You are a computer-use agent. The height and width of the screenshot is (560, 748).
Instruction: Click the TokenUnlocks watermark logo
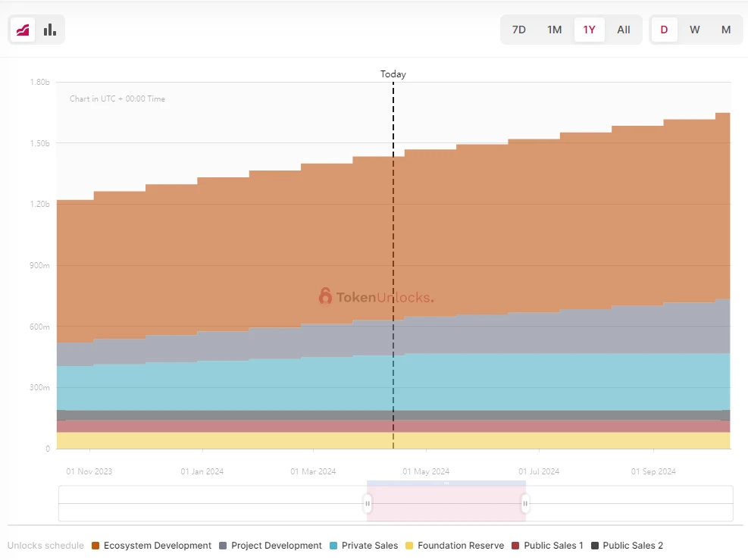pos(377,297)
